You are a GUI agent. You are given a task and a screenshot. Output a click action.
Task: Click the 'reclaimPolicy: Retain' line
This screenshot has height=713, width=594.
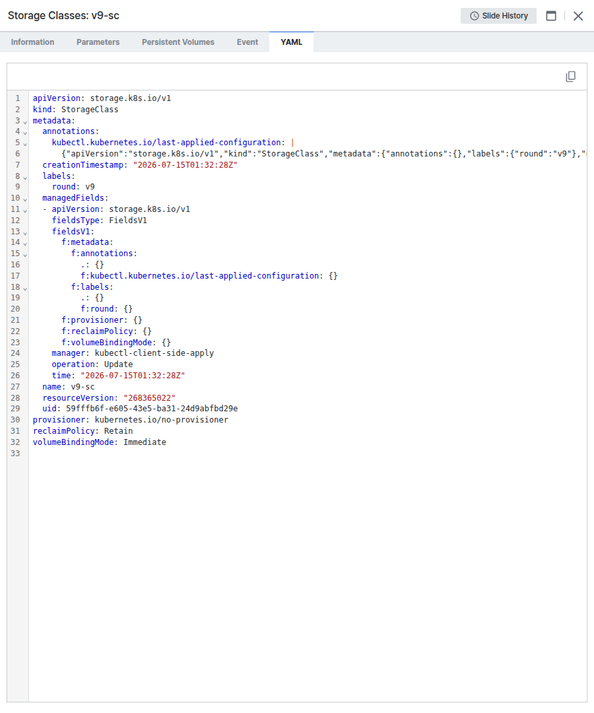coord(83,431)
